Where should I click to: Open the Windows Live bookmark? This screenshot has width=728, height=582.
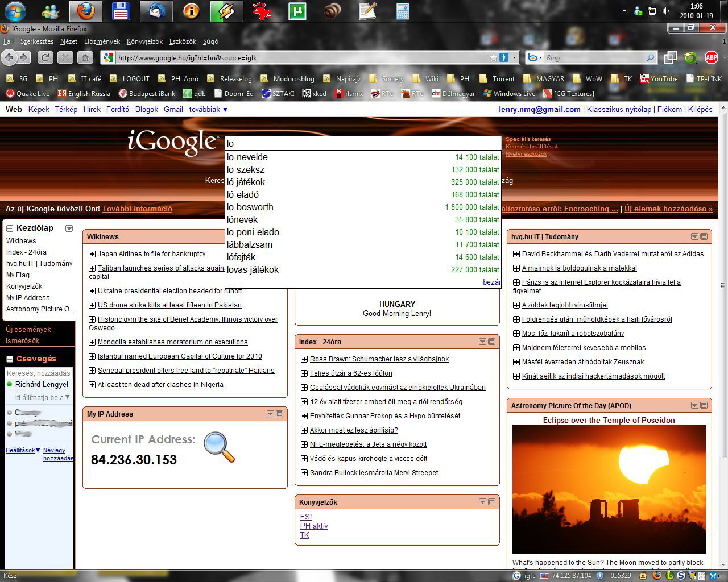pyautogui.click(x=509, y=94)
